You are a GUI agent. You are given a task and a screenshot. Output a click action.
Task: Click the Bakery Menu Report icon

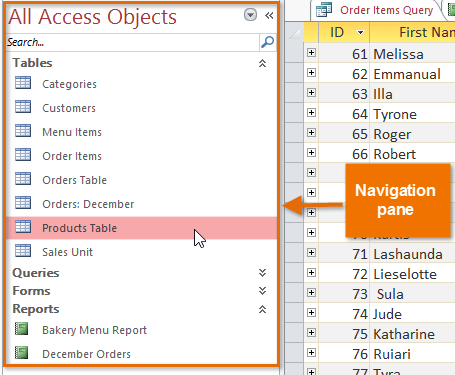point(22,329)
